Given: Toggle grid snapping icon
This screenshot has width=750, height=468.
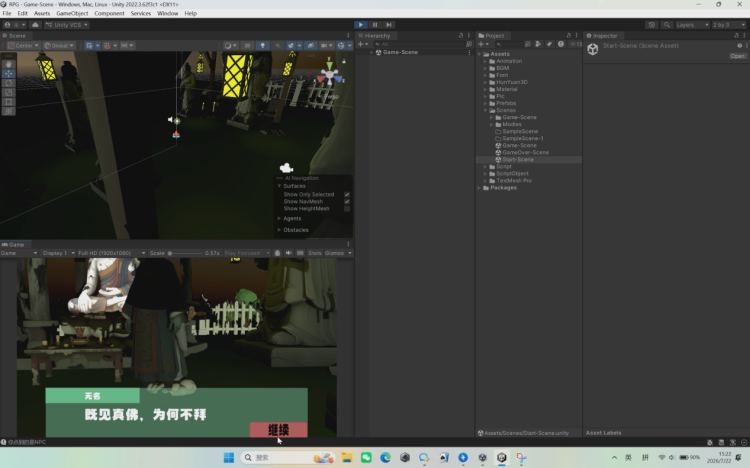Looking at the screenshot, I should 107,45.
